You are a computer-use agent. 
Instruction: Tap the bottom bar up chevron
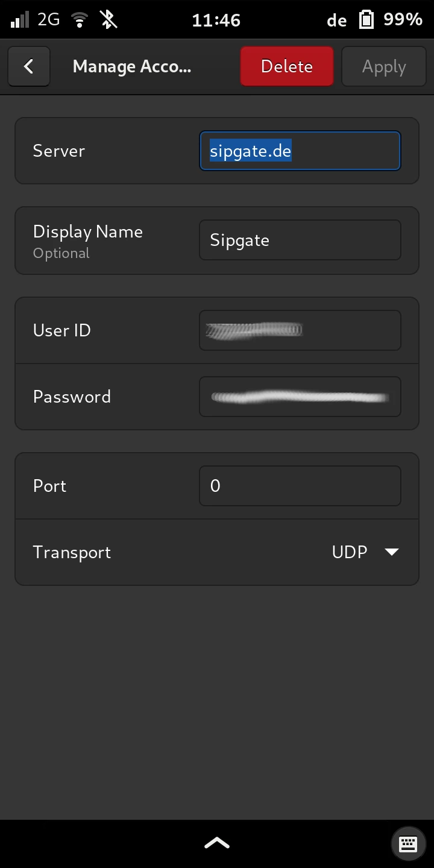(x=217, y=843)
